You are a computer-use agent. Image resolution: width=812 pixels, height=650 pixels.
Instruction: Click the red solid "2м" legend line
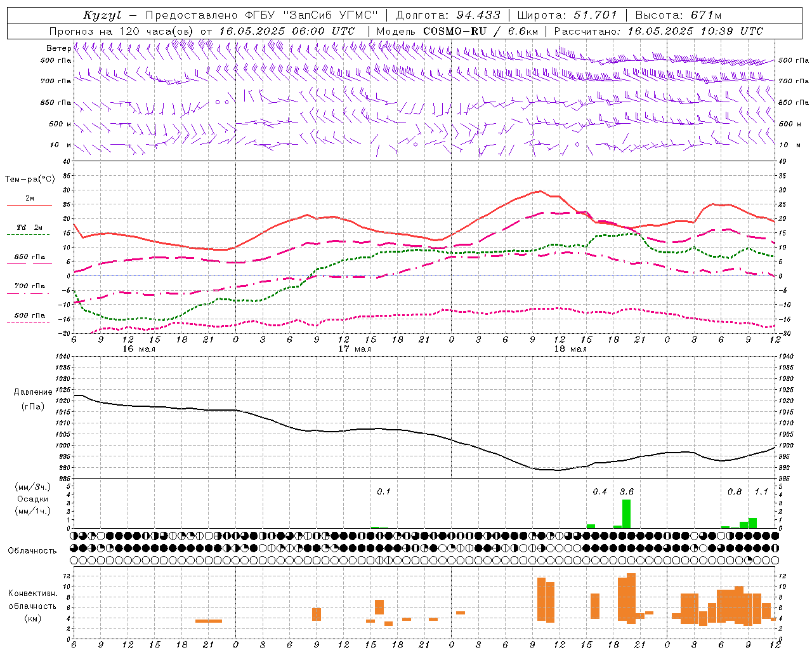(x=29, y=206)
